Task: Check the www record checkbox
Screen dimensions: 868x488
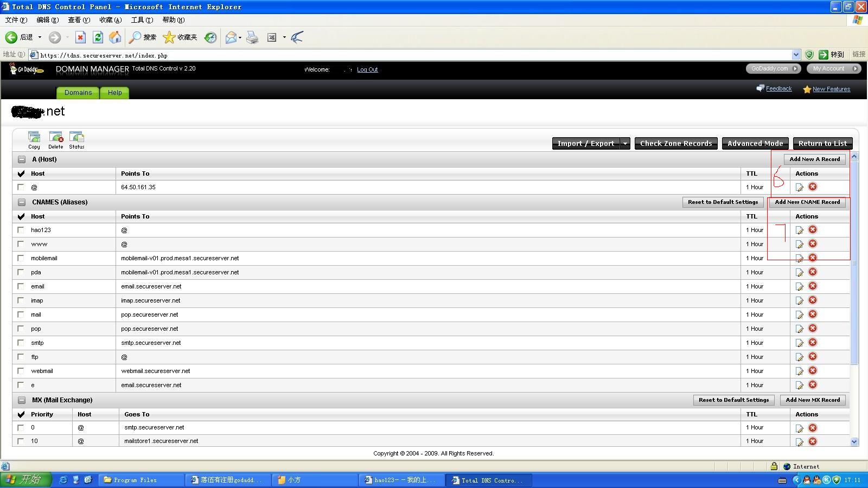Action: coord(21,244)
